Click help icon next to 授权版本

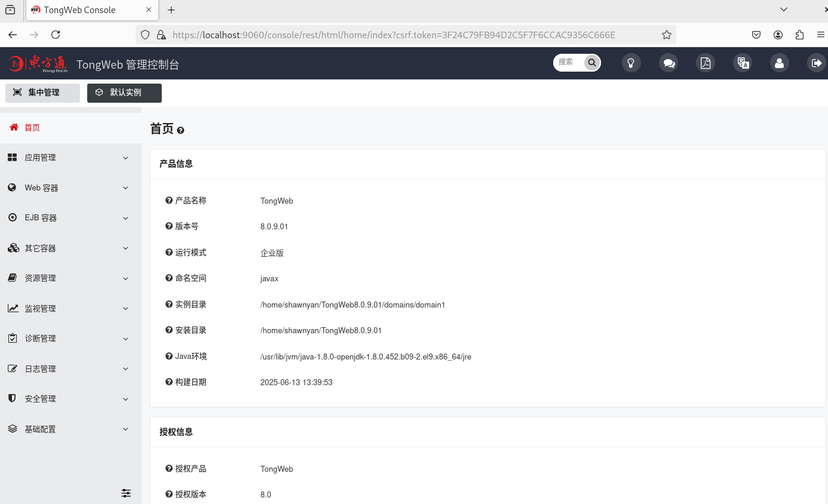169,494
